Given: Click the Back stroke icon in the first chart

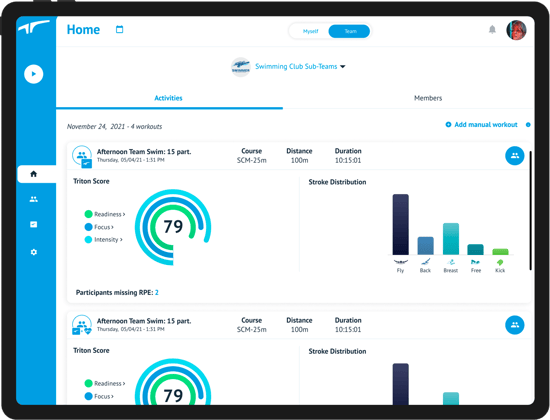Looking at the screenshot, I should pyautogui.click(x=425, y=262).
